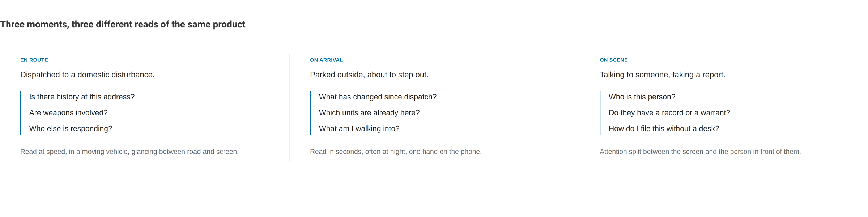868x217 pixels.
Task: Click 'Do they have a record or a warrant?'
Action: pos(669,113)
